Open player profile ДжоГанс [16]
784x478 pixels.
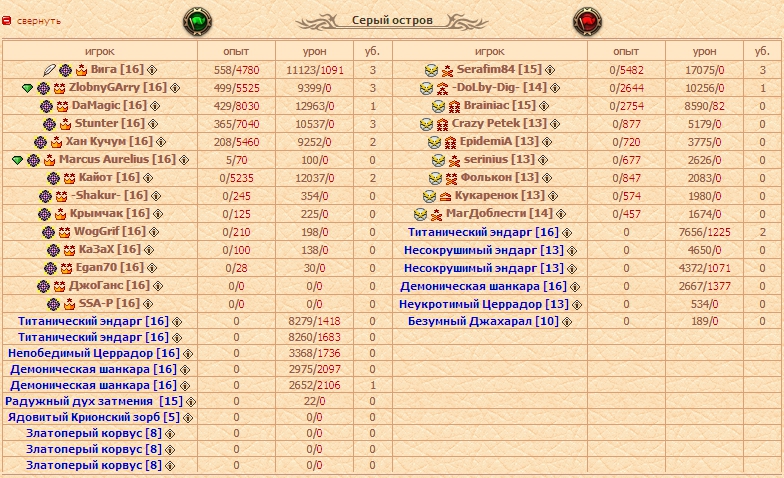point(109,285)
